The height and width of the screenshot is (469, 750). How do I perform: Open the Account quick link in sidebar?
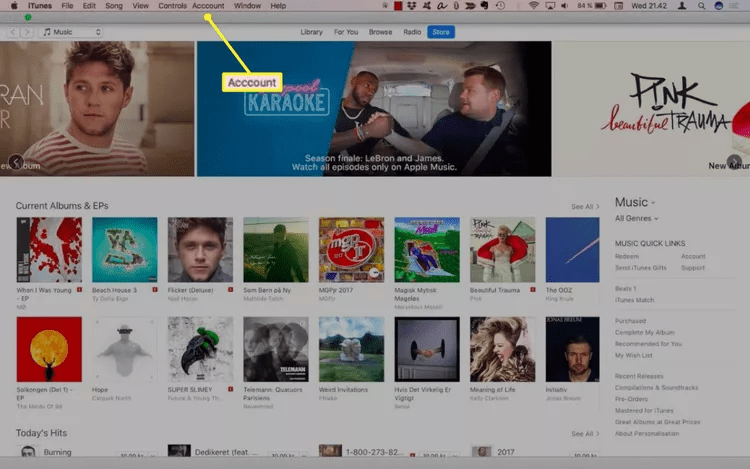[x=693, y=256]
